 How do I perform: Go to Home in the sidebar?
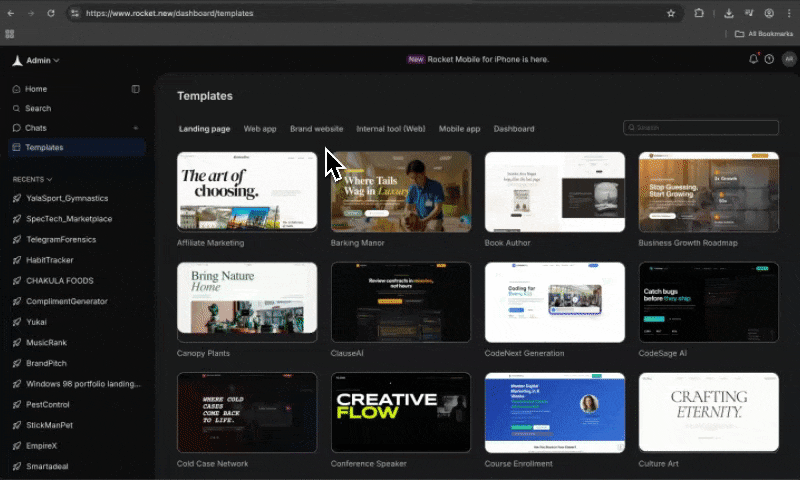[x=36, y=89]
